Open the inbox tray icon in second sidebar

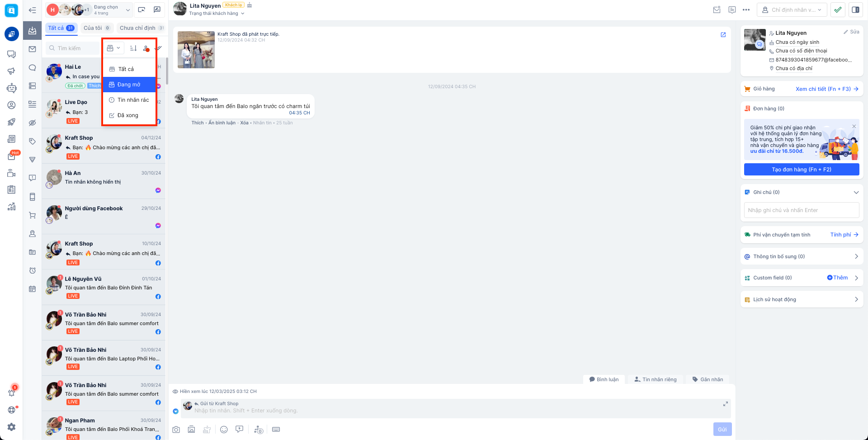point(32,31)
